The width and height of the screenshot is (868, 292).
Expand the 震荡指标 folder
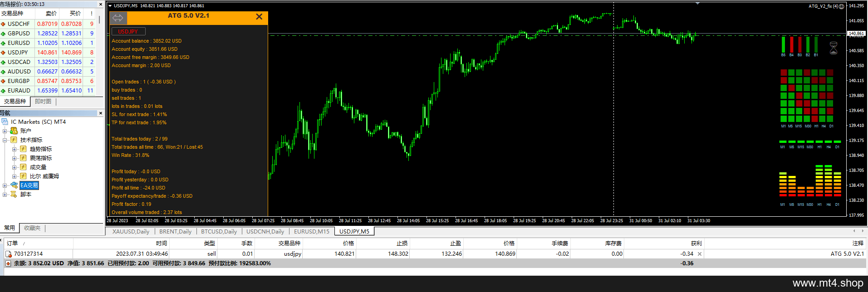pos(14,158)
